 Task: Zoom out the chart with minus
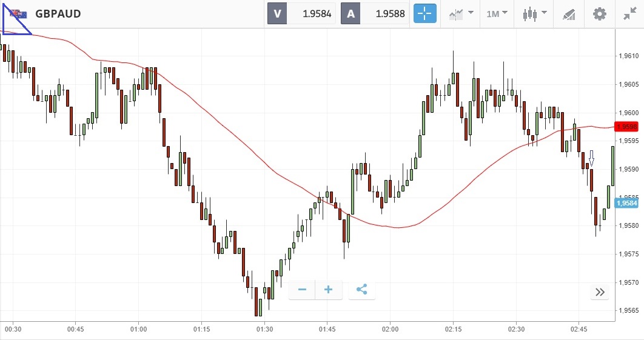pos(302,290)
